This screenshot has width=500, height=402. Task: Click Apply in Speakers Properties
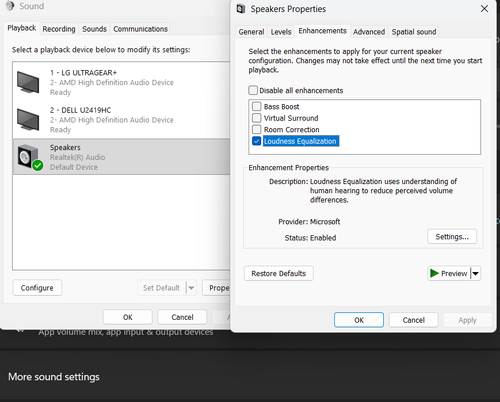click(467, 320)
